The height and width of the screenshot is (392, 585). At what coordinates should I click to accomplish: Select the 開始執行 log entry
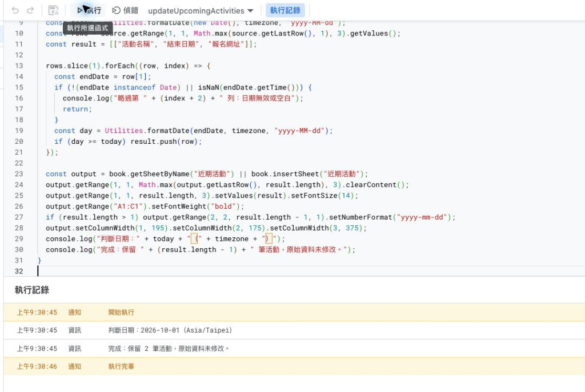(294, 312)
